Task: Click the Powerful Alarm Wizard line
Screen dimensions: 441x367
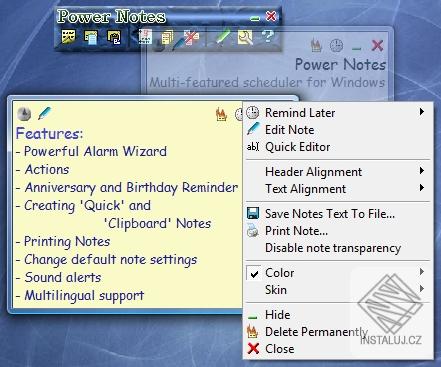Action: [91, 152]
